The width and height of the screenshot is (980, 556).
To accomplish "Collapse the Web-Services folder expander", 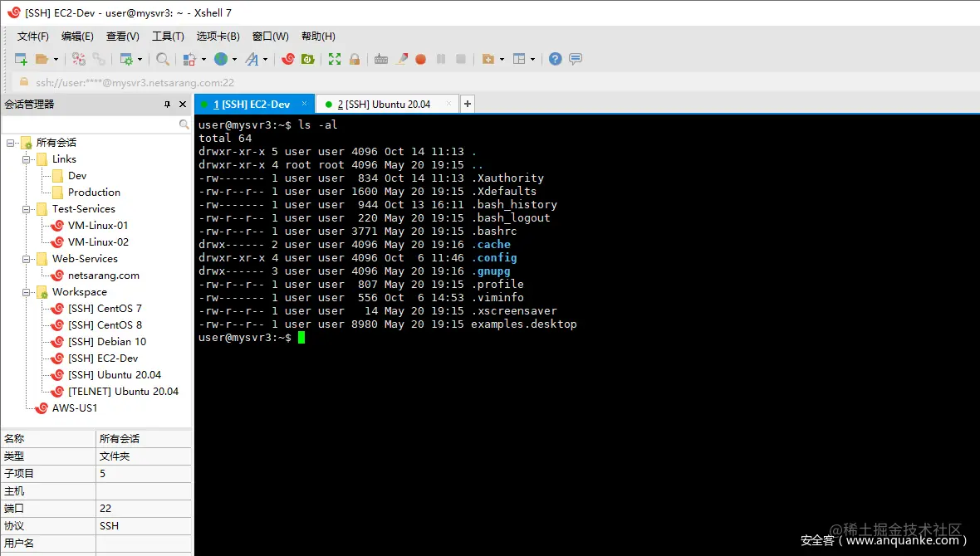I will coord(27,259).
